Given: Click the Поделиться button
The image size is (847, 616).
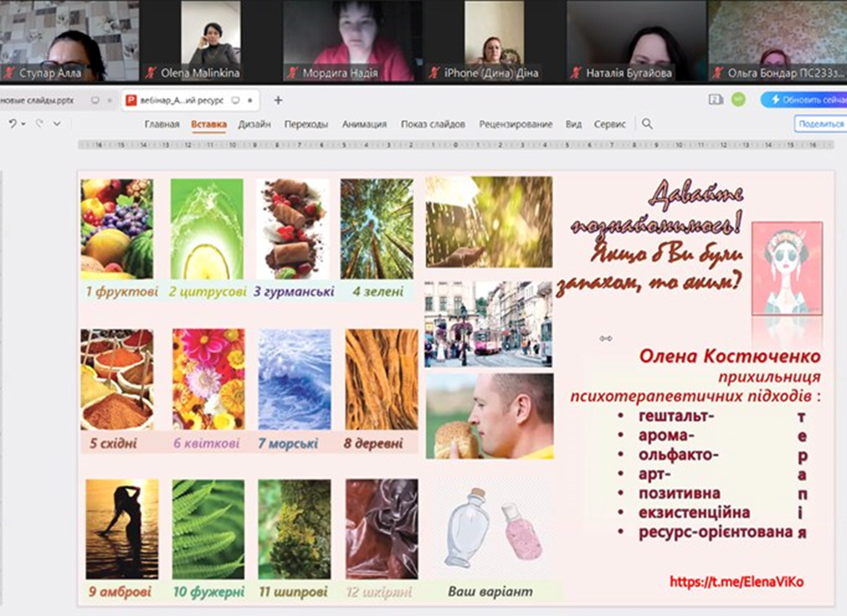Looking at the screenshot, I should [820, 124].
